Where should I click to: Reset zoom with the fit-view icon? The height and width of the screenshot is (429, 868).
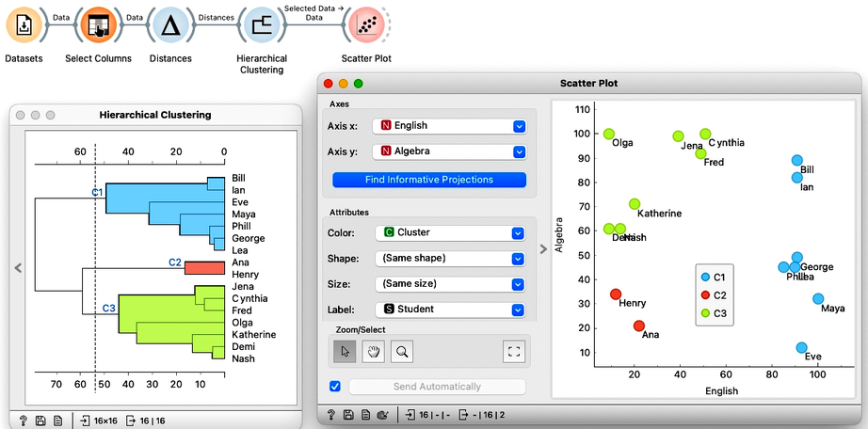pyautogui.click(x=514, y=352)
